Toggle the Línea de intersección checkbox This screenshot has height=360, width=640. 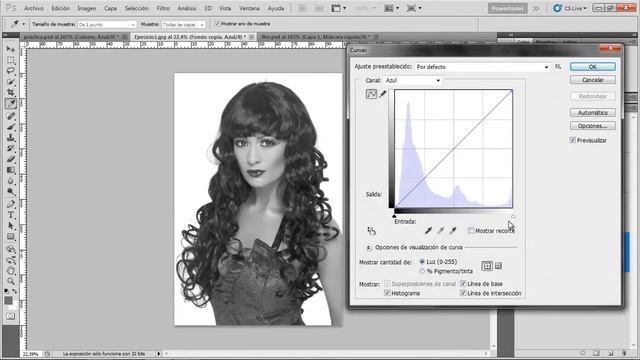tap(463, 293)
